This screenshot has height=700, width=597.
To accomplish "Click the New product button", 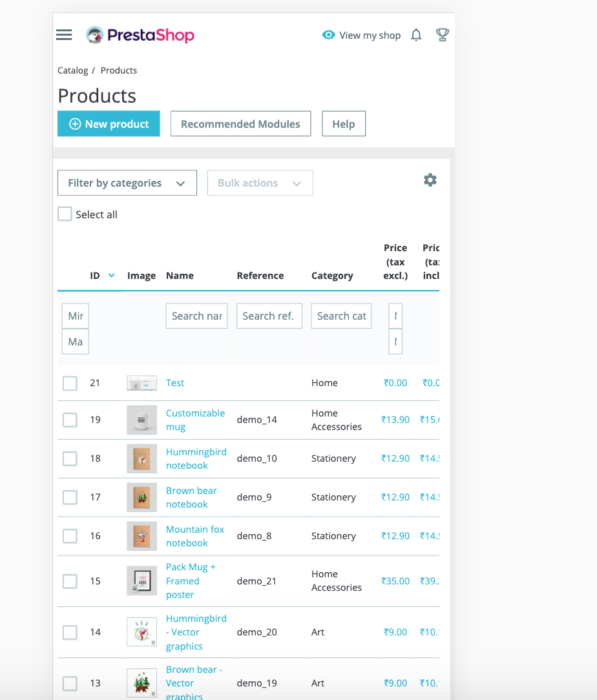I will [x=109, y=124].
